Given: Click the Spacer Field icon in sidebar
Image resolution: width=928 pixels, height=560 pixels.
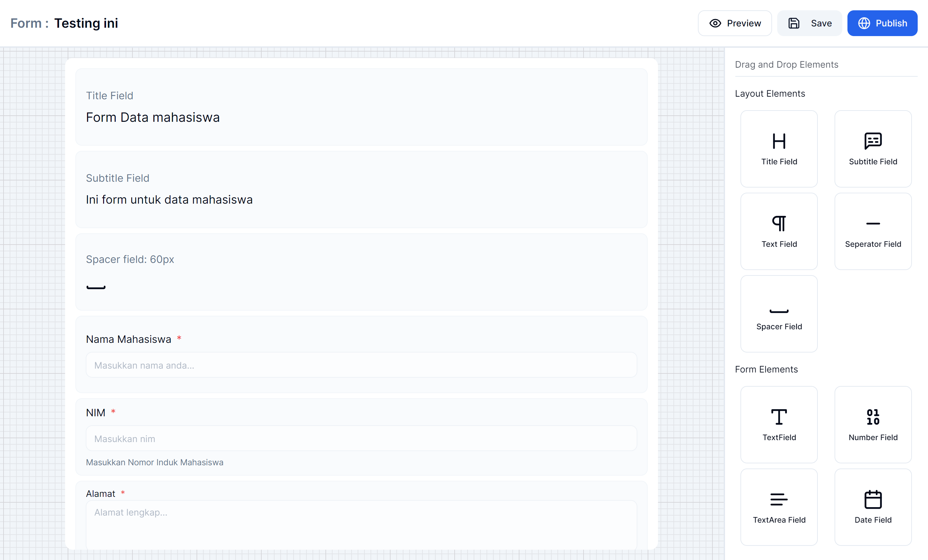Looking at the screenshot, I should [x=779, y=311].
